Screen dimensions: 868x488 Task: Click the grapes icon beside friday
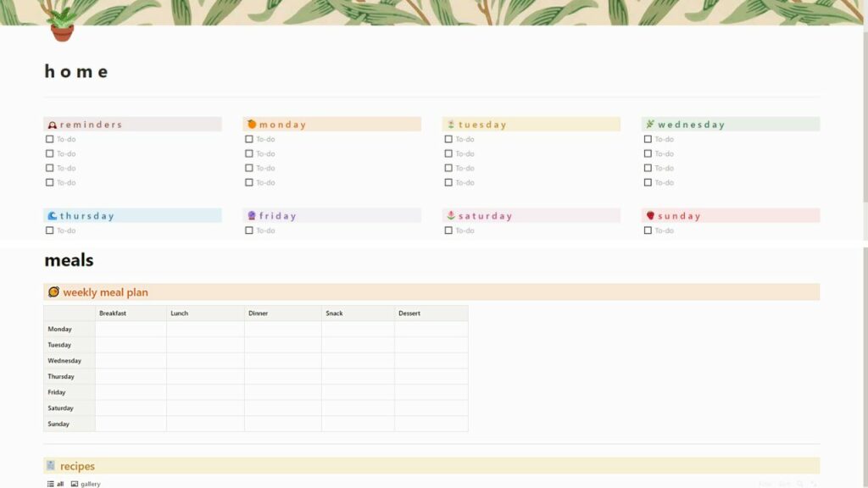coord(251,215)
